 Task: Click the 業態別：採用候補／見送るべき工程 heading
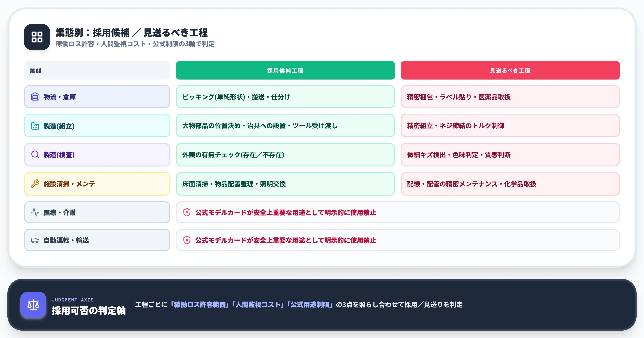[131, 32]
